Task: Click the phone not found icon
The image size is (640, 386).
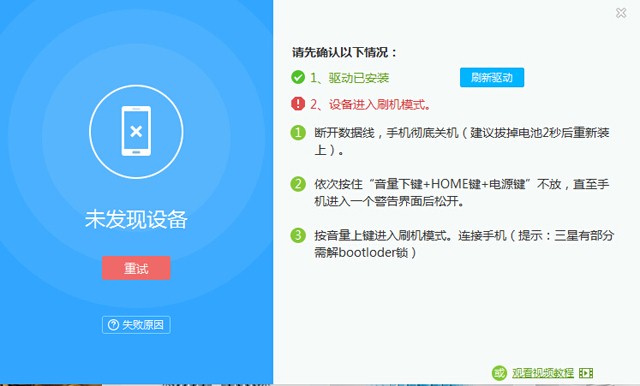Action: click(x=136, y=131)
